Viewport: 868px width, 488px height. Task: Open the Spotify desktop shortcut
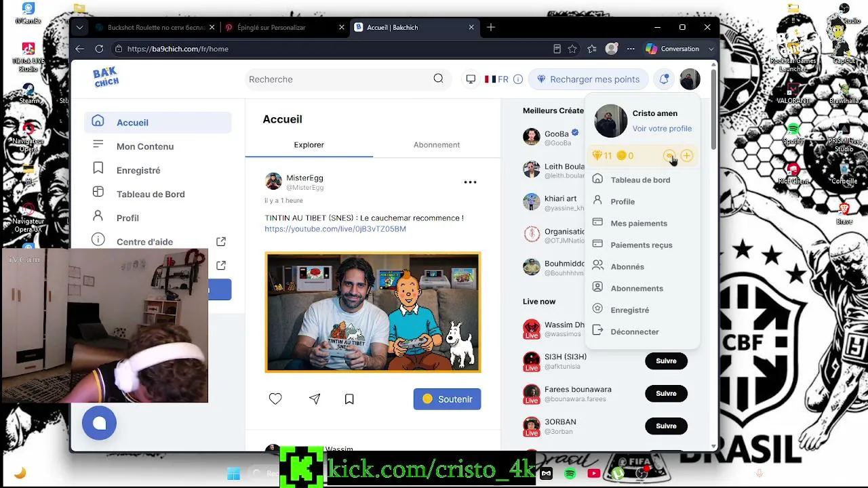793,133
